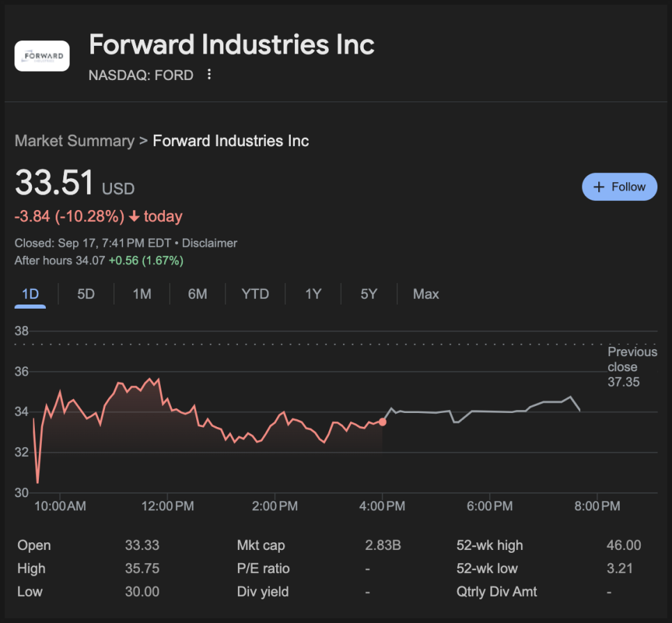The image size is (672, 623).
Task: Click the 10:00 AM time axis label
Action: tap(60, 506)
